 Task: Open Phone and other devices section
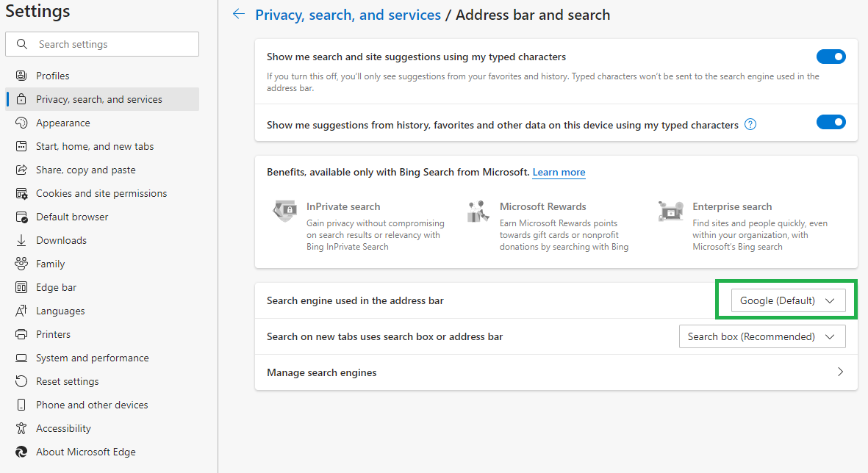pos(102,405)
